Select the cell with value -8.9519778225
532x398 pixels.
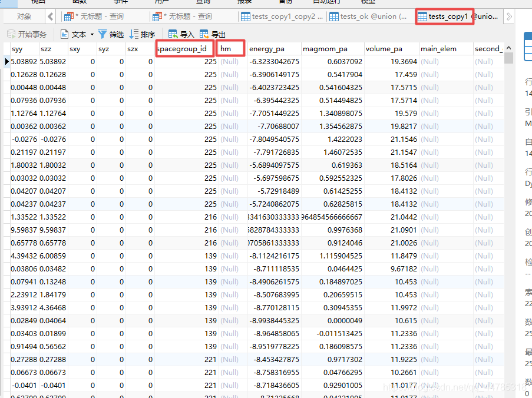[274, 346]
